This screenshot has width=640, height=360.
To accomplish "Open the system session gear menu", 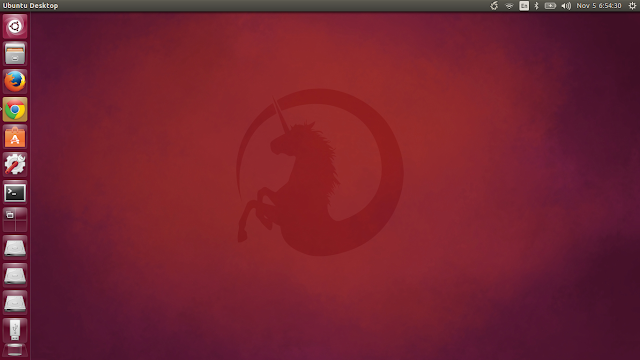I will [x=632, y=6].
